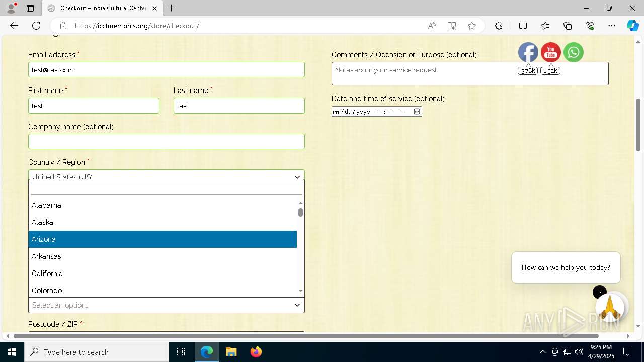Click the First name field
This screenshot has width=644, height=362.
(x=94, y=106)
